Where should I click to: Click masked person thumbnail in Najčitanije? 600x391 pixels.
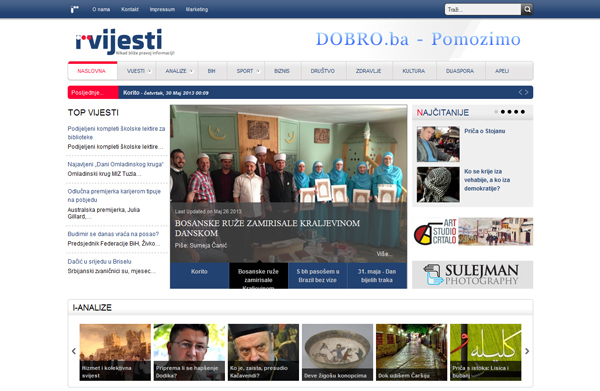(438, 184)
